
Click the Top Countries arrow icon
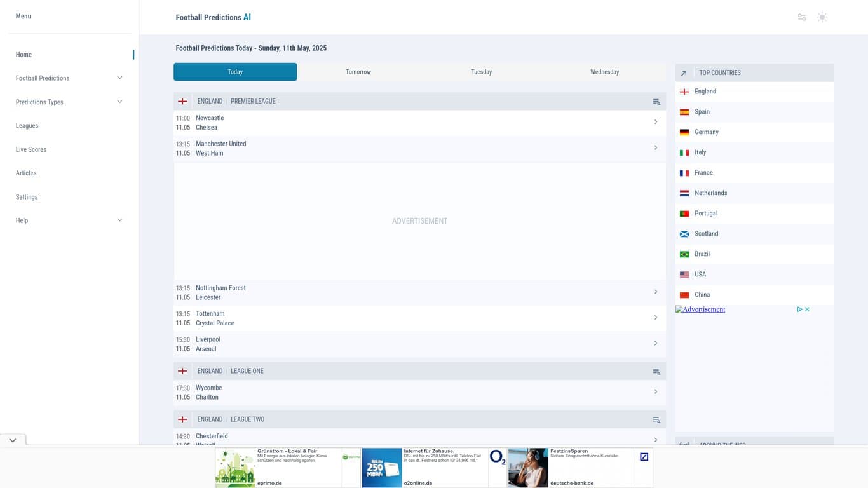(x=684, y=73)
